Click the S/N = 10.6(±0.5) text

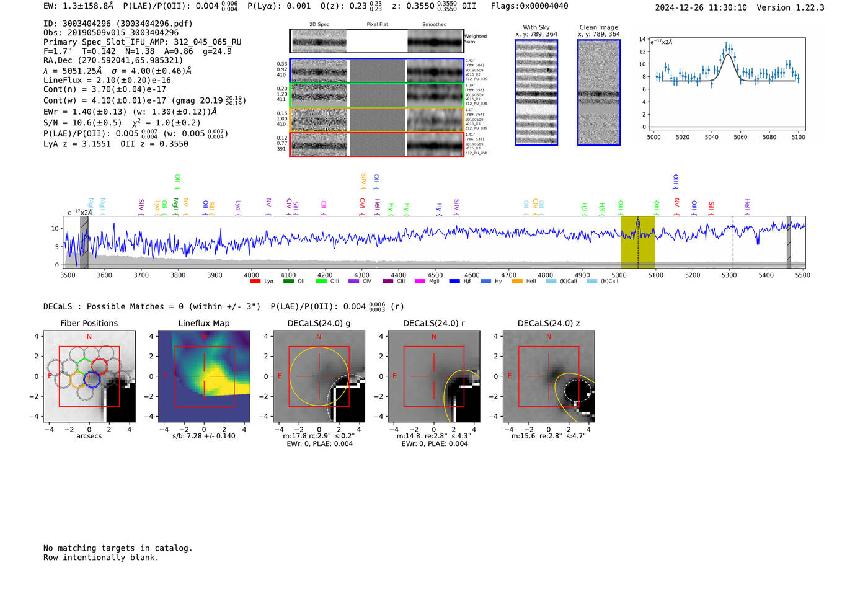click(82, 123)
